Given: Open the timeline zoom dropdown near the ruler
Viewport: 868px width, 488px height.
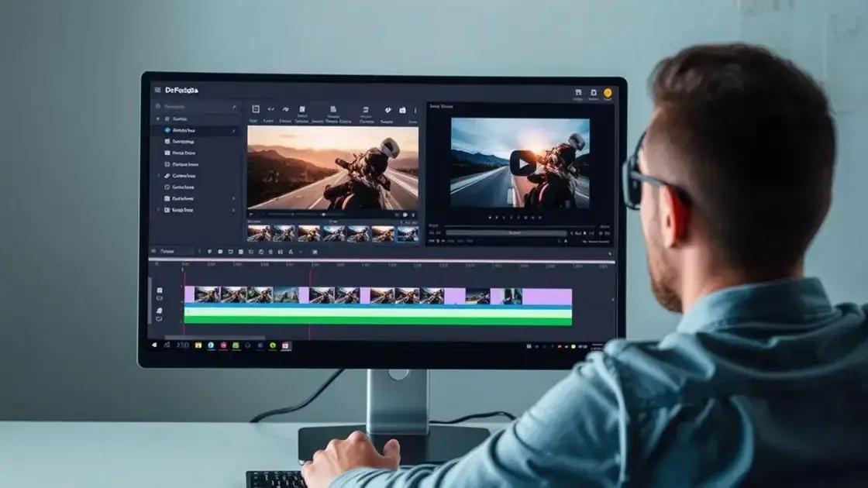Looking at the screenshot, I should pyautogui.click(x=300, y=250).
